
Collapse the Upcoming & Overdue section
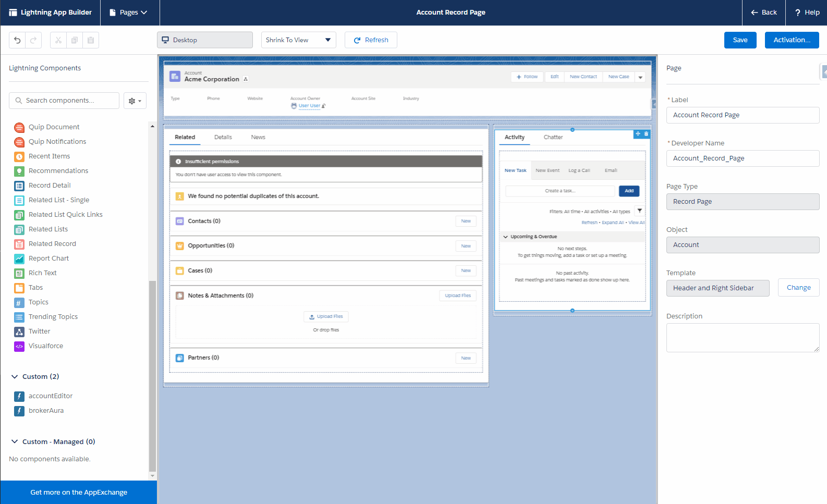pos(505,237)
